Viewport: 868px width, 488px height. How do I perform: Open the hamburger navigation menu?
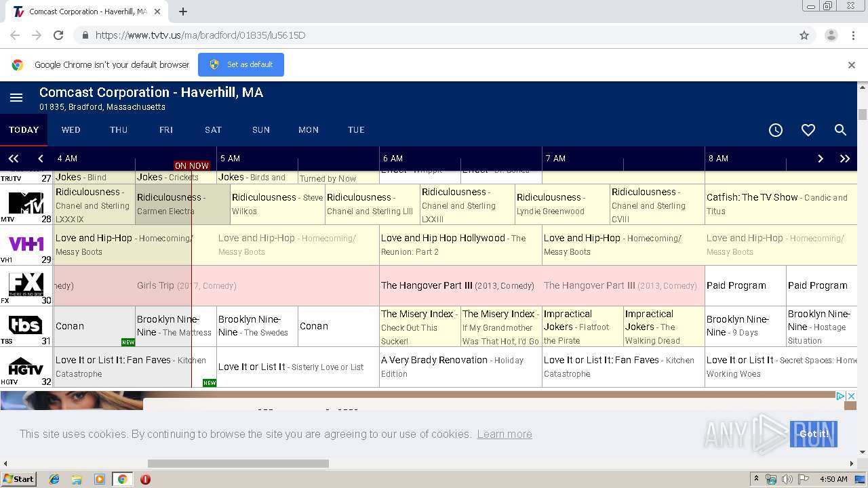coord(16,98)
